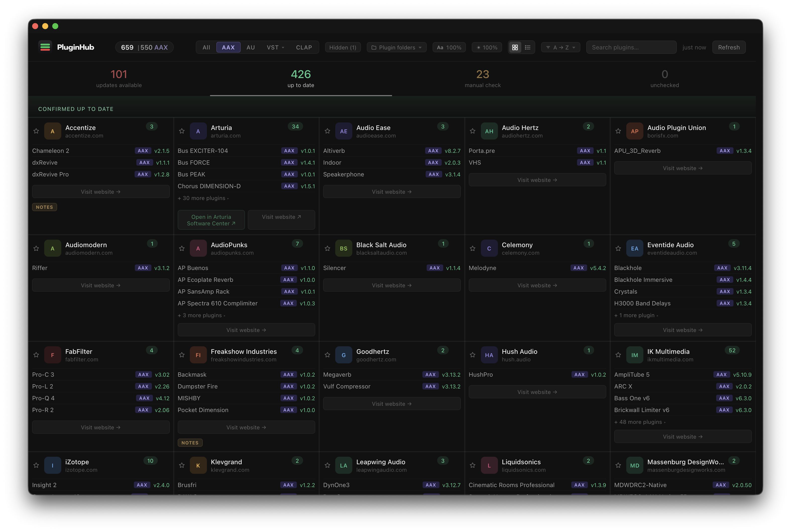Visit Accentize website
Viewport: 791px width, 532px height.
click(101, 192)
